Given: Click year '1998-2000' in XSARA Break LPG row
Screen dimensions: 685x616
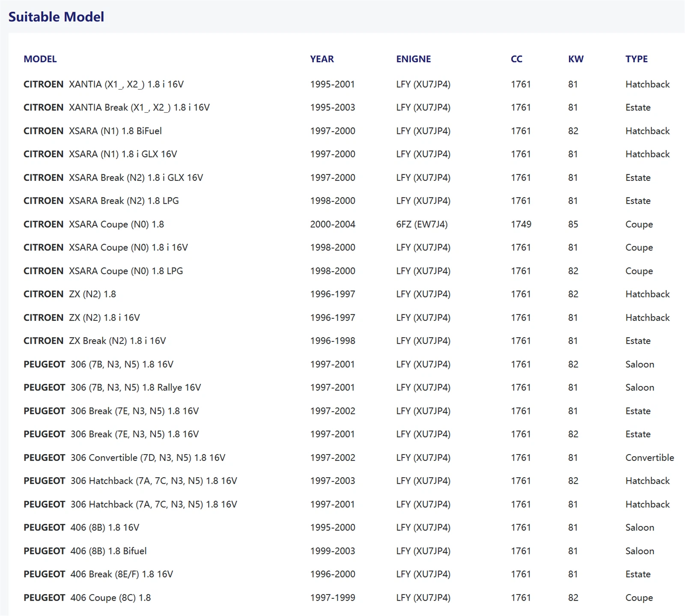Looking at the screenshot, I should click(x=333, y=201).
